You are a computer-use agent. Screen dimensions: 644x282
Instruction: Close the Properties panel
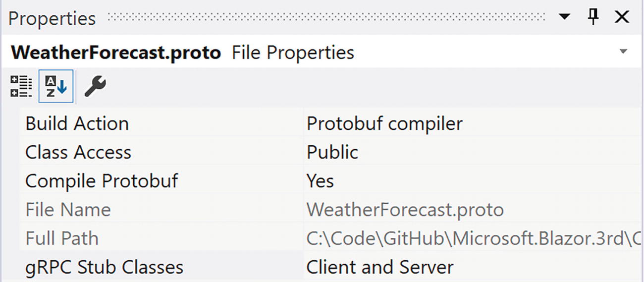622,18
